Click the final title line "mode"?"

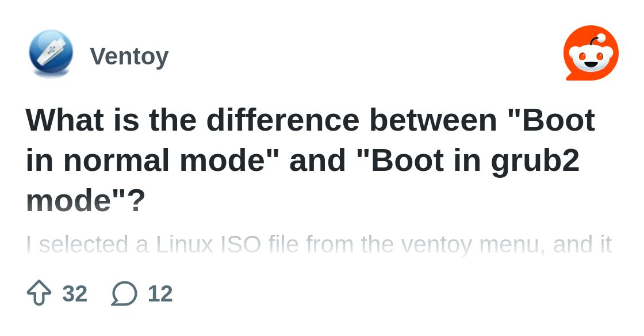pos(86,200)
